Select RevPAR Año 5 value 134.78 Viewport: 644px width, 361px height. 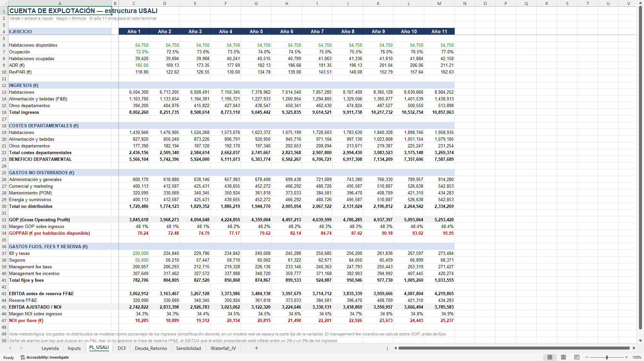pos(256,72)
